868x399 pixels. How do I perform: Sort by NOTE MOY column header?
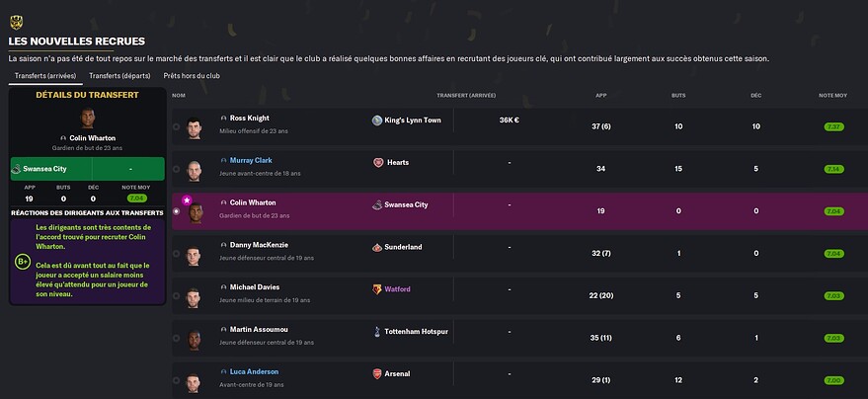pos(832,96)
